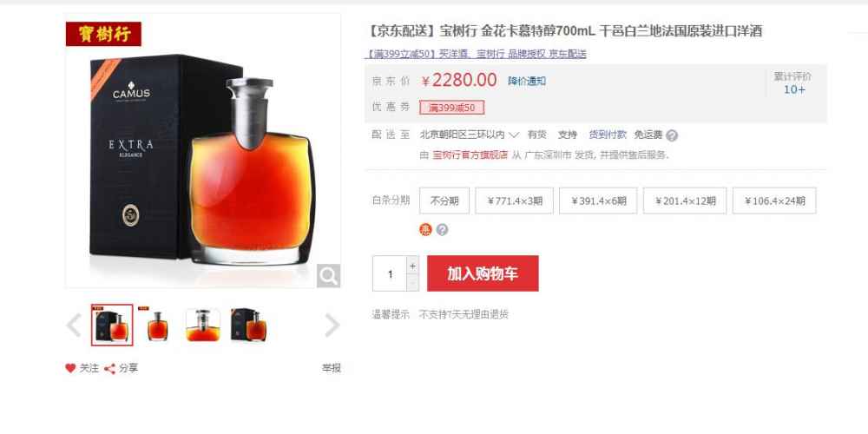Click the magnifier zoom icon on product image
Viewport: 868px width, 434px height.
pos(328,276)
